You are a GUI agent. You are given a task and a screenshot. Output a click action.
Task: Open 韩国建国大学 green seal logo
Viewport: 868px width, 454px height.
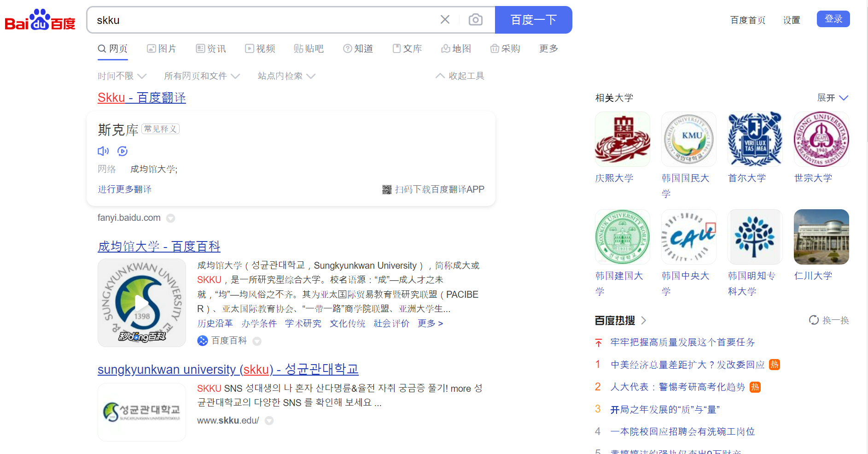(x=623, y=237)
